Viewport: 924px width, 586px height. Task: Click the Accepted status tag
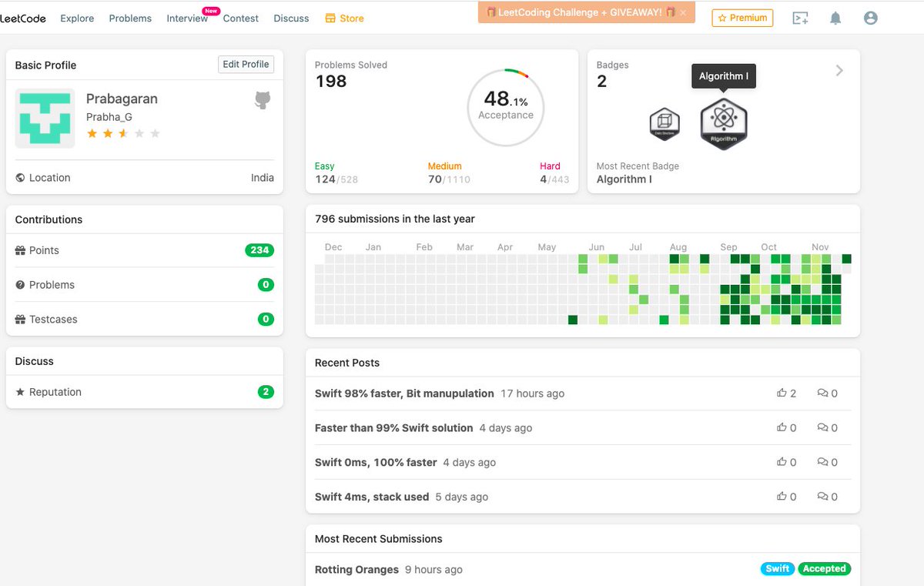[x=824, y=569]
